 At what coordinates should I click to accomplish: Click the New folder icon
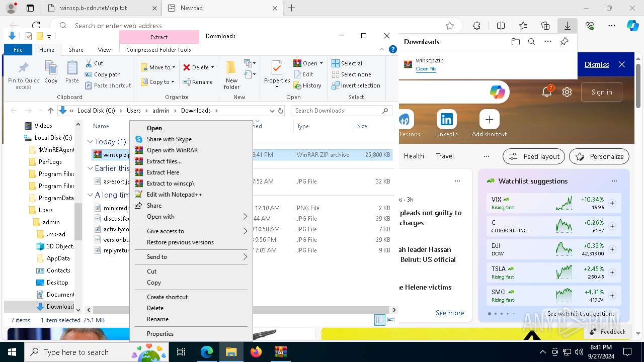tap(231, 75)
